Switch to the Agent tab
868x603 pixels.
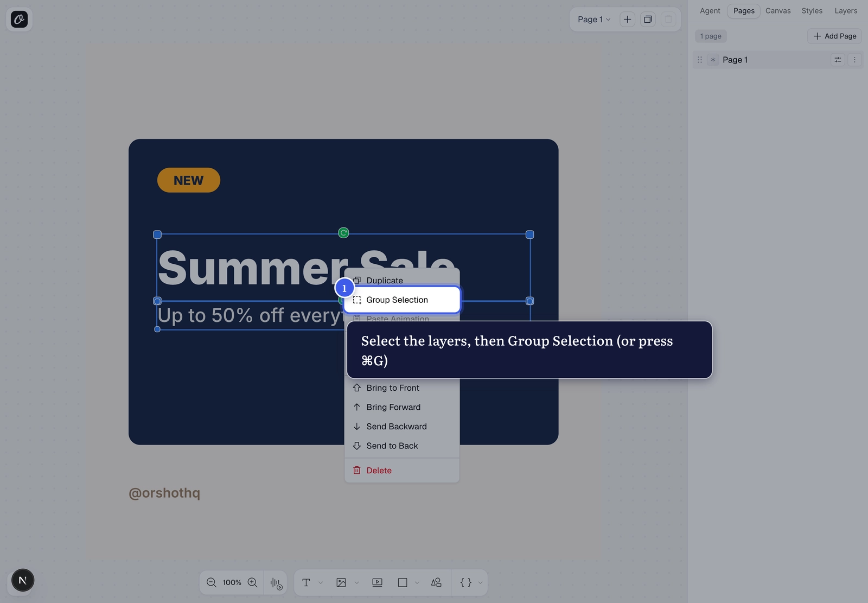[x=710, y=11]
